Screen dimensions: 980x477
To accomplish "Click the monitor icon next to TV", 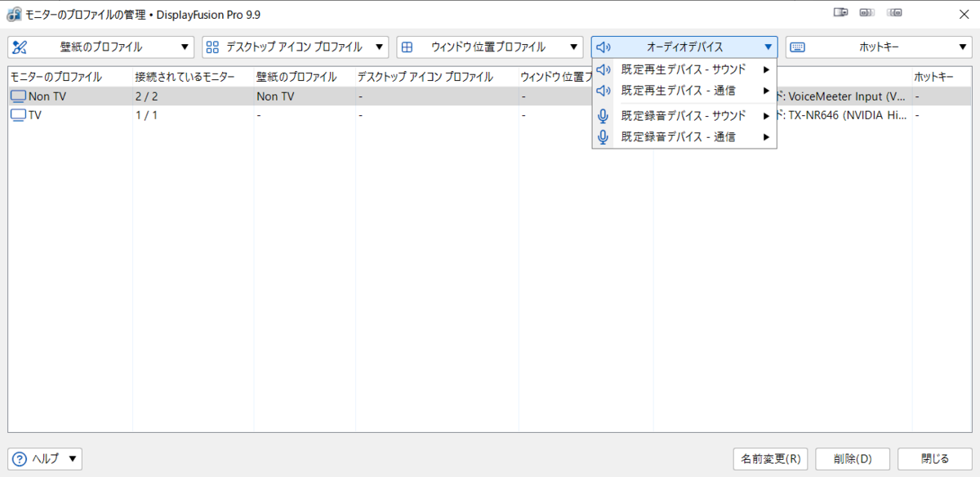I will click(x=16, y=115).
